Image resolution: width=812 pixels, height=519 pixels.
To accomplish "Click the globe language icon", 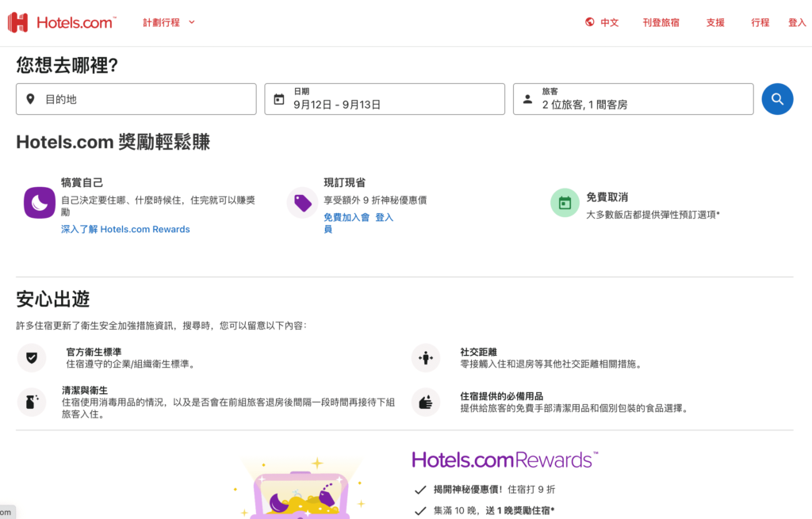I will tap(589, 21).
